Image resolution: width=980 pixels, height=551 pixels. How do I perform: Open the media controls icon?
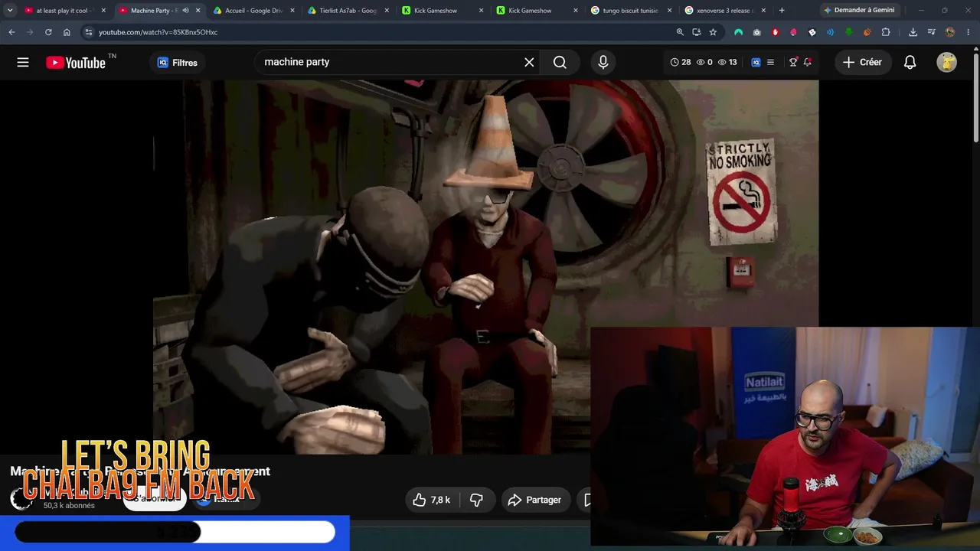tap(931, 32)
